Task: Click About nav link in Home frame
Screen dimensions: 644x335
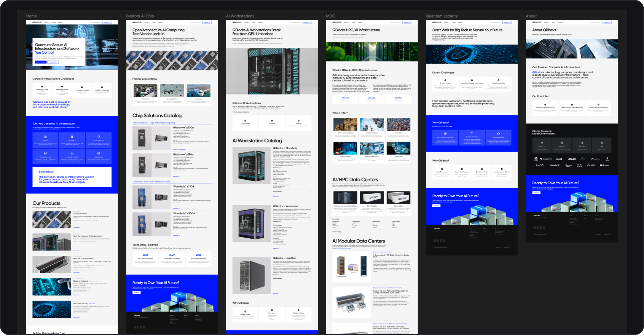Action: coord(54,22)
